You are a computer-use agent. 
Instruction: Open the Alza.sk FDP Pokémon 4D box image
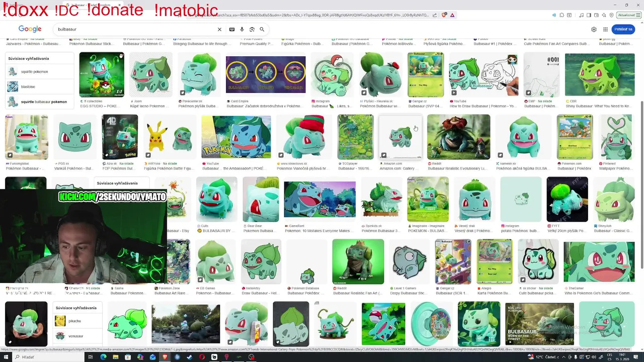[x=120, y=137]
